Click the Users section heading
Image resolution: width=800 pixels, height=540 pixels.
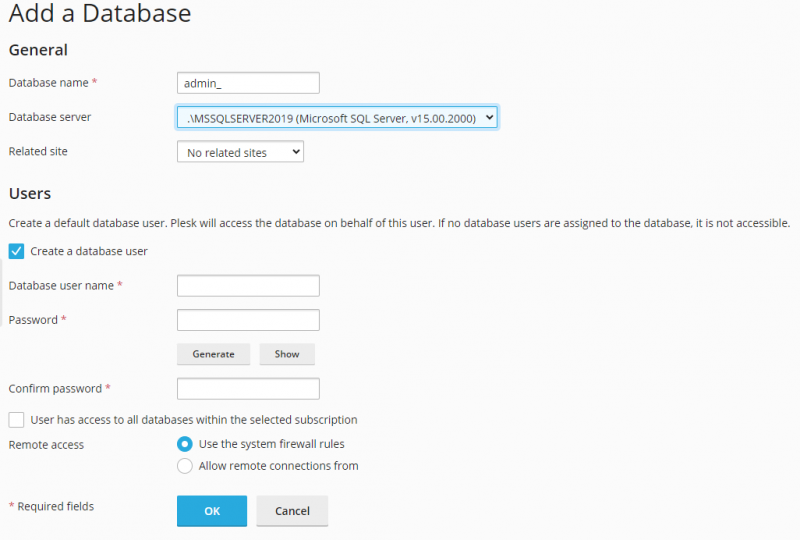coord(30,193)
